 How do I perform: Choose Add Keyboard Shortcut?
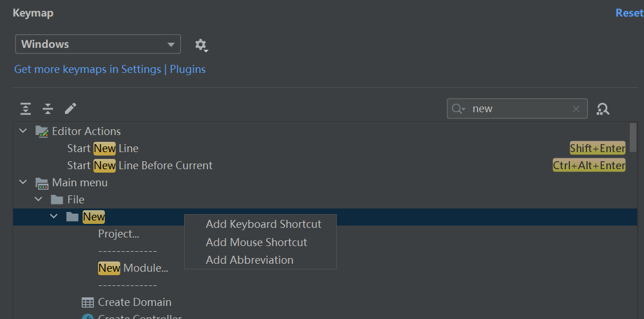point(263,224)
